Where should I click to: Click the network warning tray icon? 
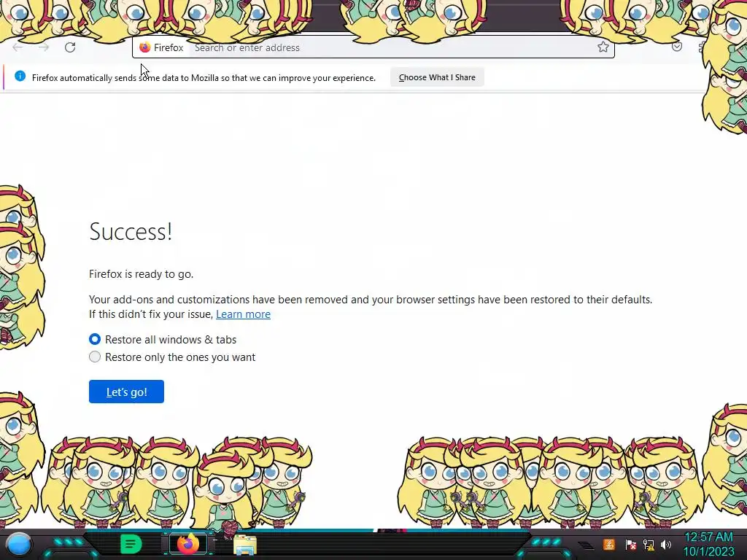pyautogui.click(x=649, y=544)
